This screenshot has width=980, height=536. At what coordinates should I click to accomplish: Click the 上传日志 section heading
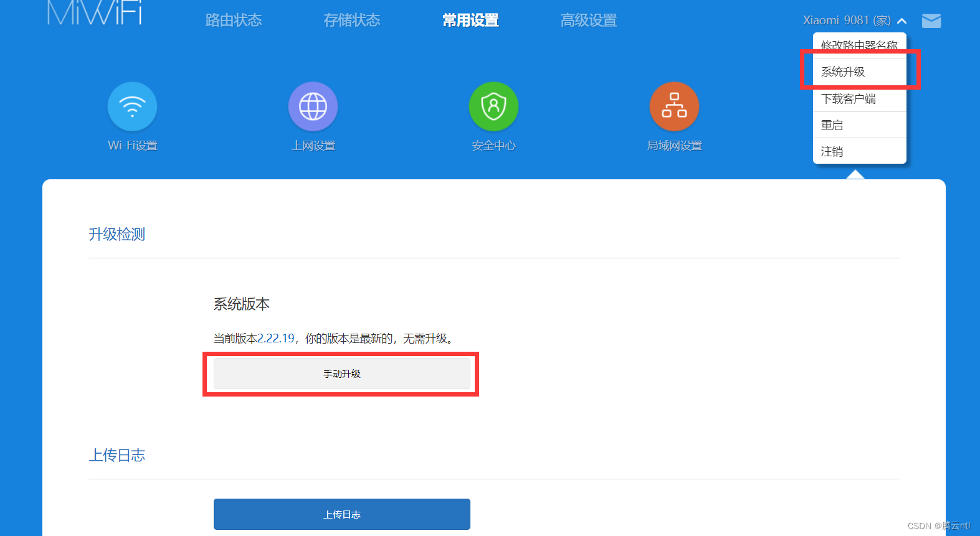[x=117, y=455]
